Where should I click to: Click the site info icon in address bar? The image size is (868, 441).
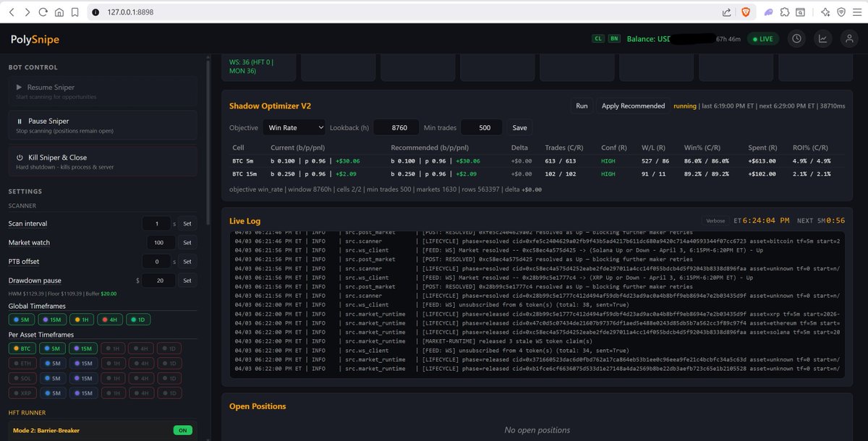pyautogui.click(x=95, y=12)
